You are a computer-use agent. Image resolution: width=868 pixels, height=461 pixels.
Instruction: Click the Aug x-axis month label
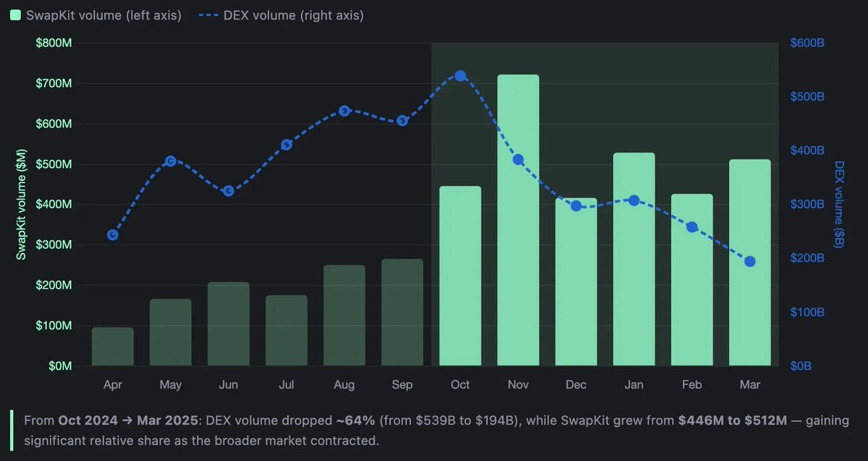[344, 386]
